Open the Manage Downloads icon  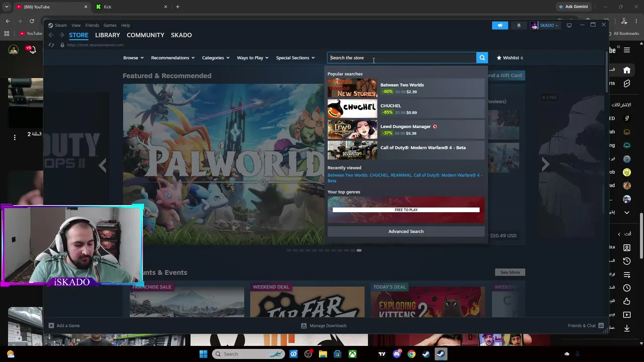pos(303,326)
